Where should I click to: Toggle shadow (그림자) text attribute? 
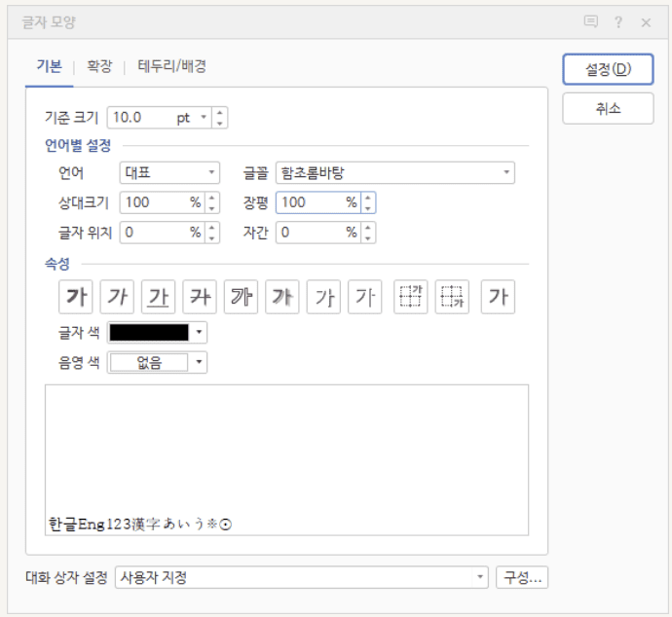pyautogui.click(x=282, y=297)
